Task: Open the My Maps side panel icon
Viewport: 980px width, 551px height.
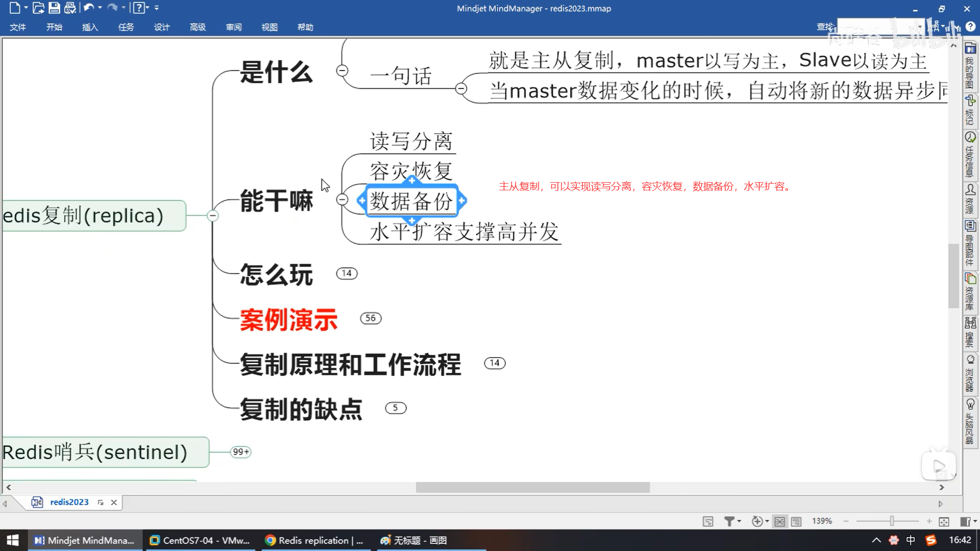Action: 970,49
